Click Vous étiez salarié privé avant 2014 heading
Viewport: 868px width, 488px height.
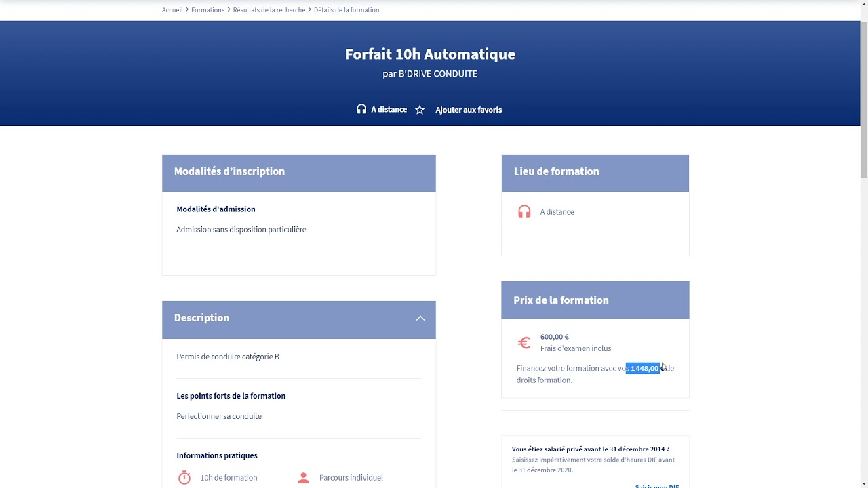591,449
